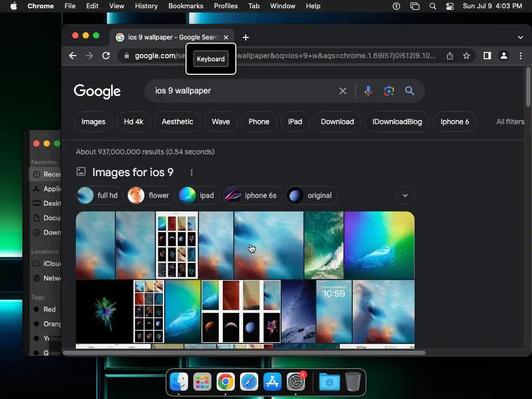The height and width of the screenshot is (399, 532).
Task: Filter images by flower chip
Action: (x=150, y=195)
